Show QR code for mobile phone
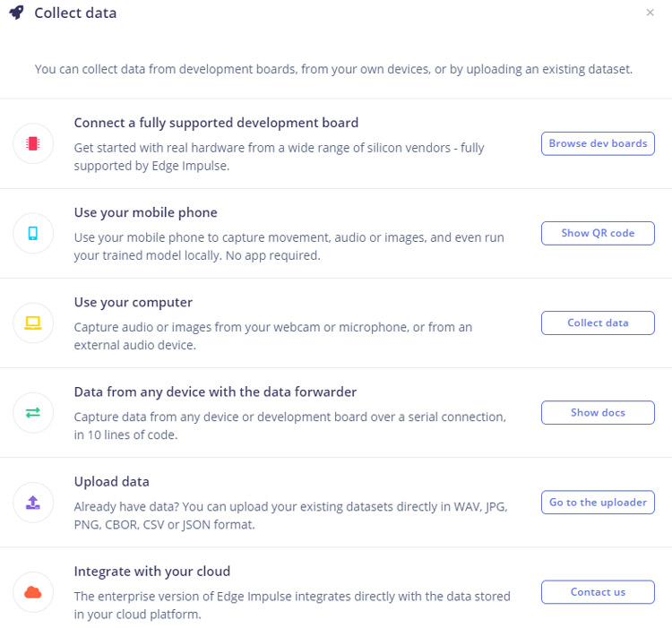The image size is (672, 628). tap(598, 233)
